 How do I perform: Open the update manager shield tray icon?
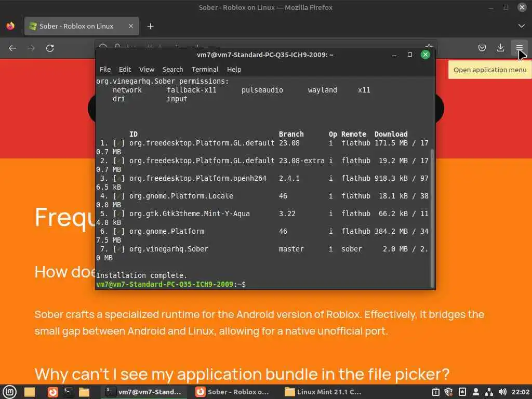(x=449, y=392)
